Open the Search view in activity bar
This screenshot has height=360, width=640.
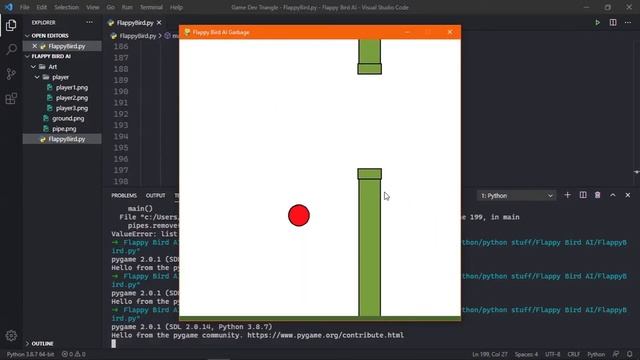[x=11, y=49]
